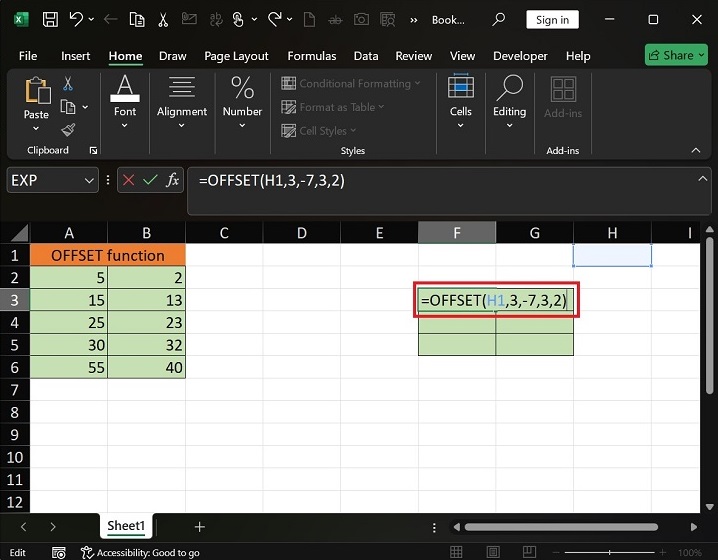Go to the previous sheet tab arrow
This screenshot has height=560, width=718.
click(23, 527)
